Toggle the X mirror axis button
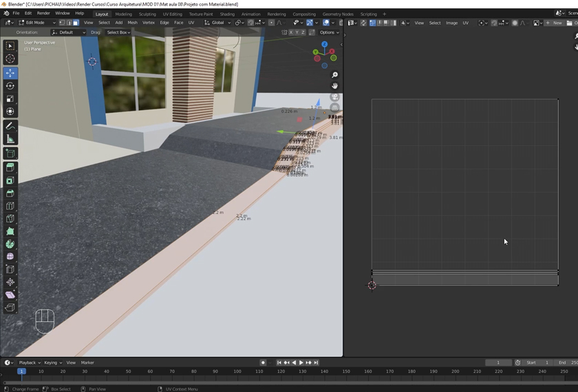This screenshot has width=578, height=392. pos(291,32)
